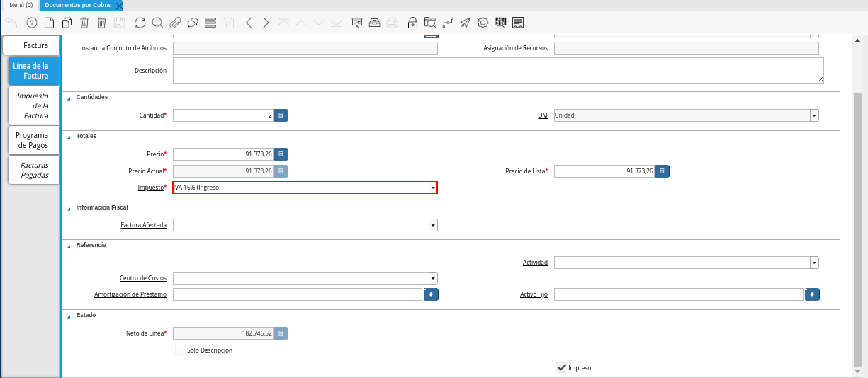Toggle the Sólo Descripción checkbox
868x378 pixels.
180,350
